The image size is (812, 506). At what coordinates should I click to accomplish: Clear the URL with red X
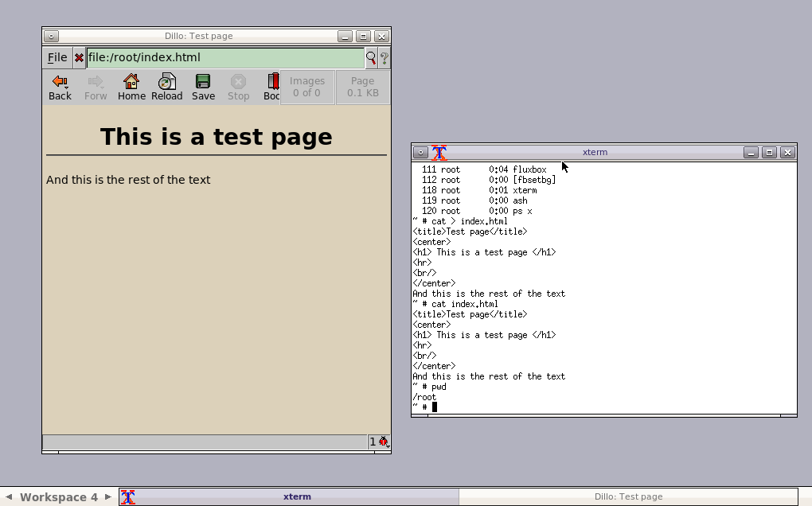click(x=79, y=57)
